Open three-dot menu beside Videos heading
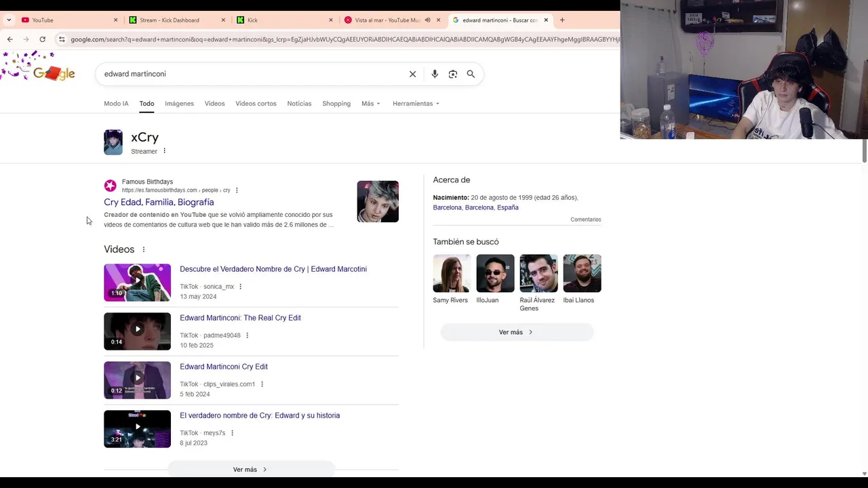 pos(143,249)
